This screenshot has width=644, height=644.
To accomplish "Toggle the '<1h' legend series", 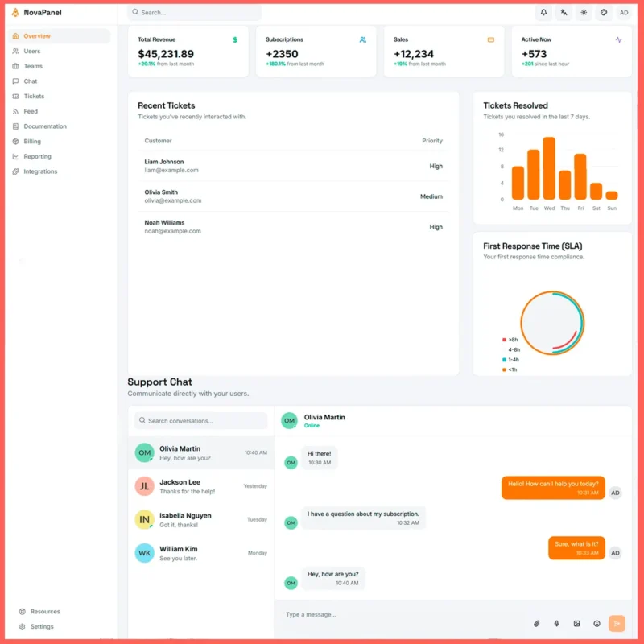I will (510, 369).
